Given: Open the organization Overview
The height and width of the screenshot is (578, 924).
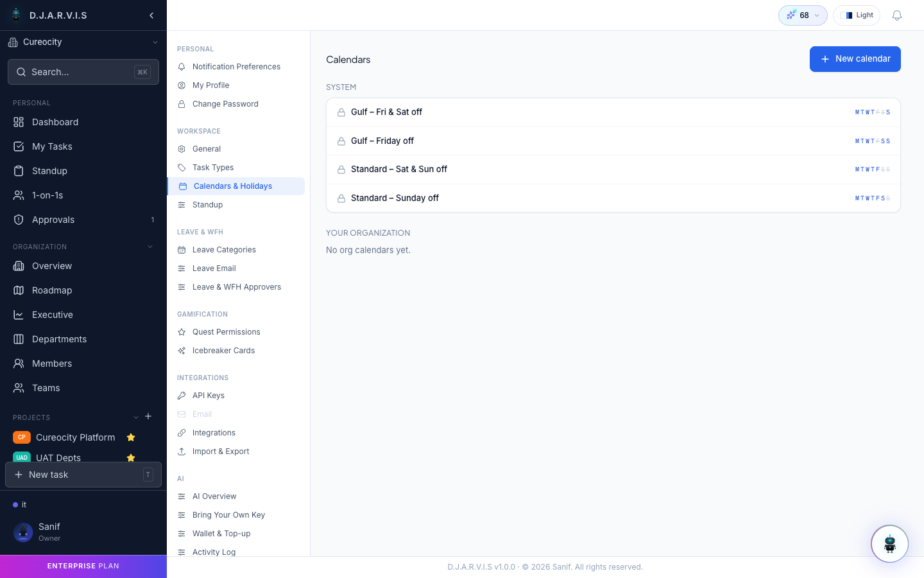Looking at the screenshot, I should point(83,266).
